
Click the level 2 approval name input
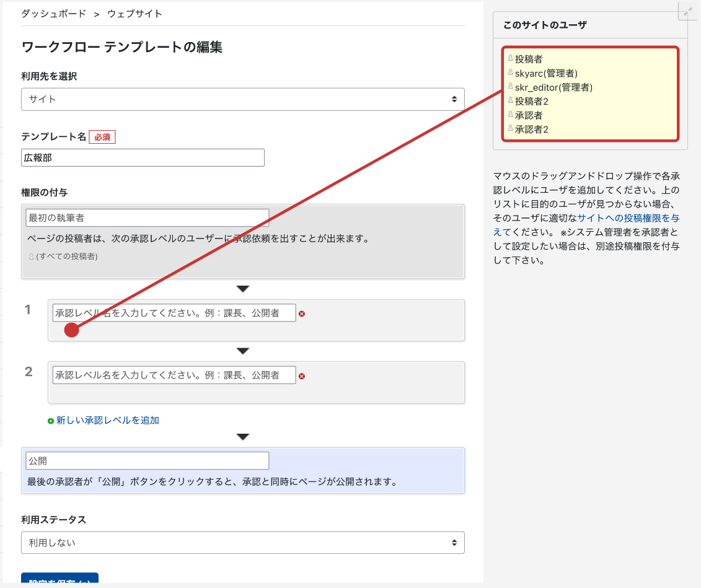tap(174, 375)
